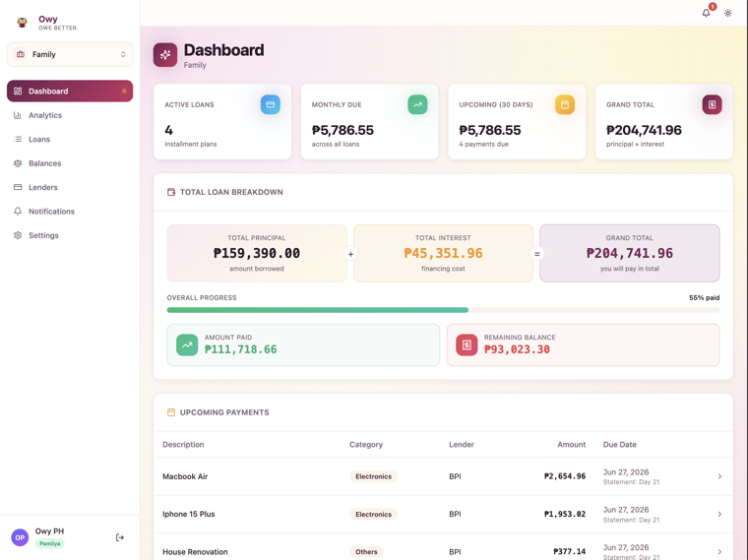Open the Macbook Air row chevron
748x560 pixels.
point(719,476)
